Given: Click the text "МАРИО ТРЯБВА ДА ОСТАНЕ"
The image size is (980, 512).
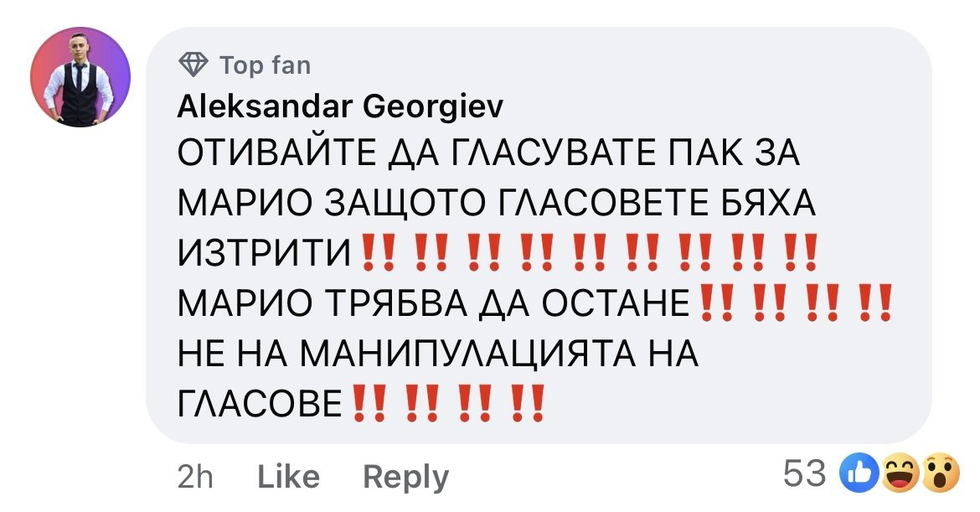Looking at the screenshot, I should [x=435, y=303].
